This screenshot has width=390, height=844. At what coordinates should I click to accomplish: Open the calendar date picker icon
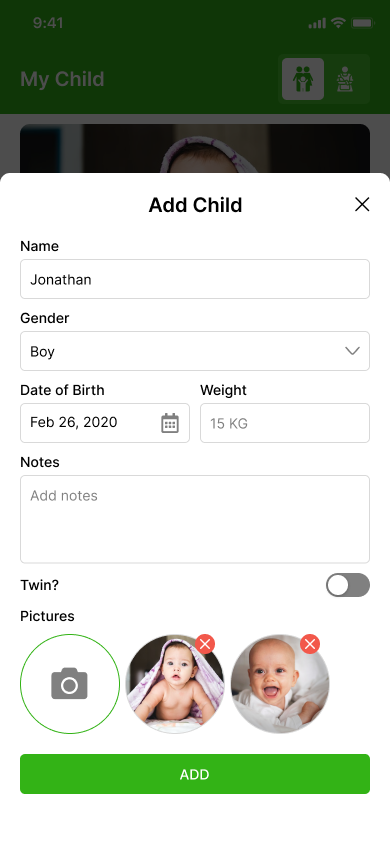[170, 423]
